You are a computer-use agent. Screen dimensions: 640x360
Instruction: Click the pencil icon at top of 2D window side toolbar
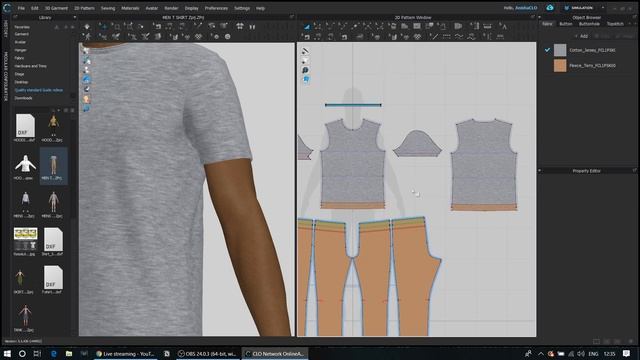[305, 51]
